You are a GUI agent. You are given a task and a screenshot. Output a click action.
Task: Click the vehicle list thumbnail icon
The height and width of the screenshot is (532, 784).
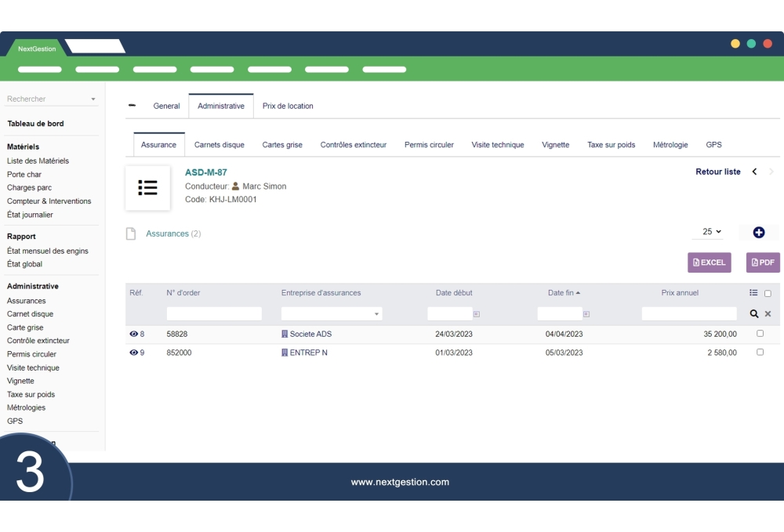[x=147, y=187]
